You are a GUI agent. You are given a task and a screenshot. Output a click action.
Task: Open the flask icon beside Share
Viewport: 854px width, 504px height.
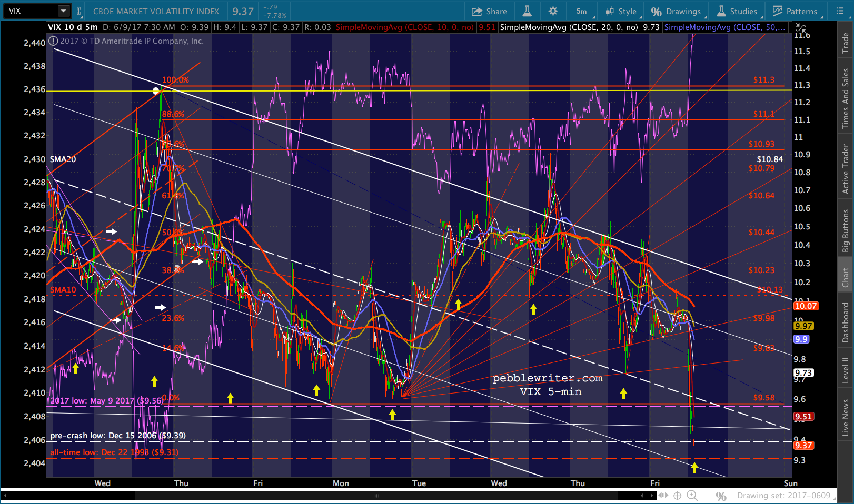pos(527,11)
